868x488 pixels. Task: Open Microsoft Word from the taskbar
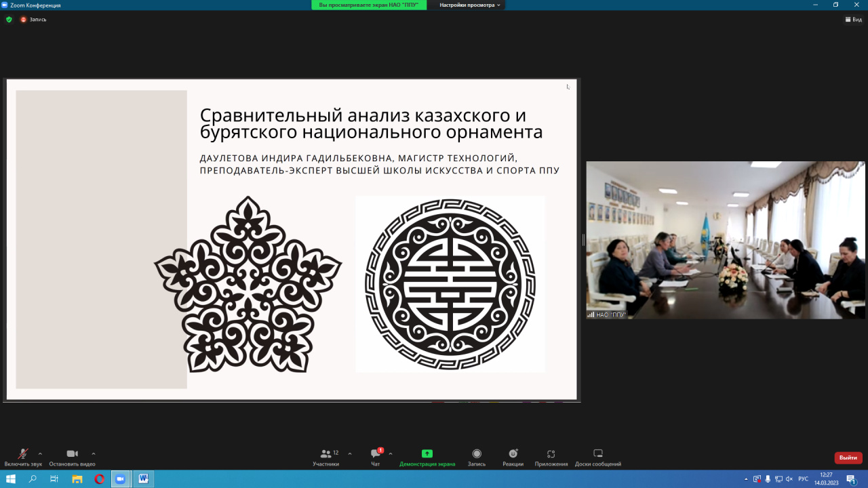click(143, 479)
